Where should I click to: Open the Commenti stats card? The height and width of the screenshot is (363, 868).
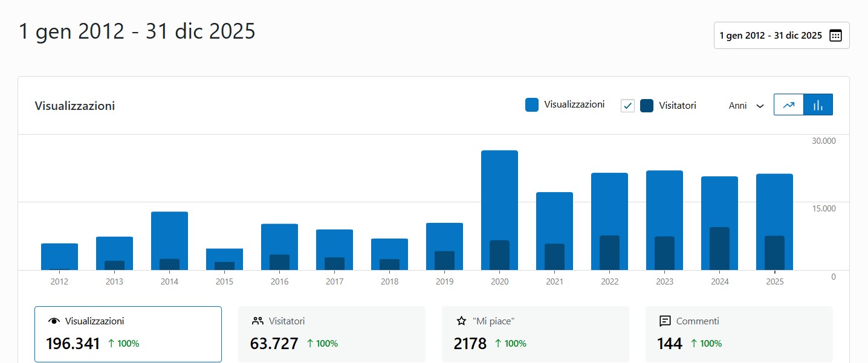tap(739, 334)
